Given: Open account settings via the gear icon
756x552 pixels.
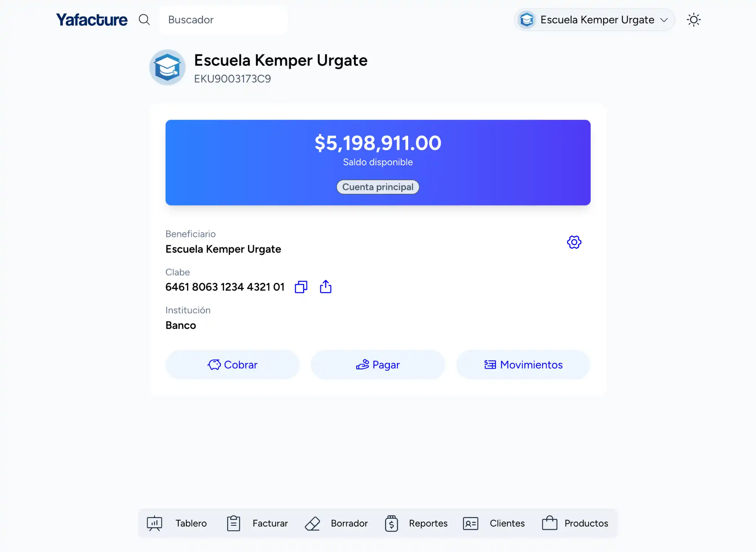Looking at the screenshot, I should (574, 242).
